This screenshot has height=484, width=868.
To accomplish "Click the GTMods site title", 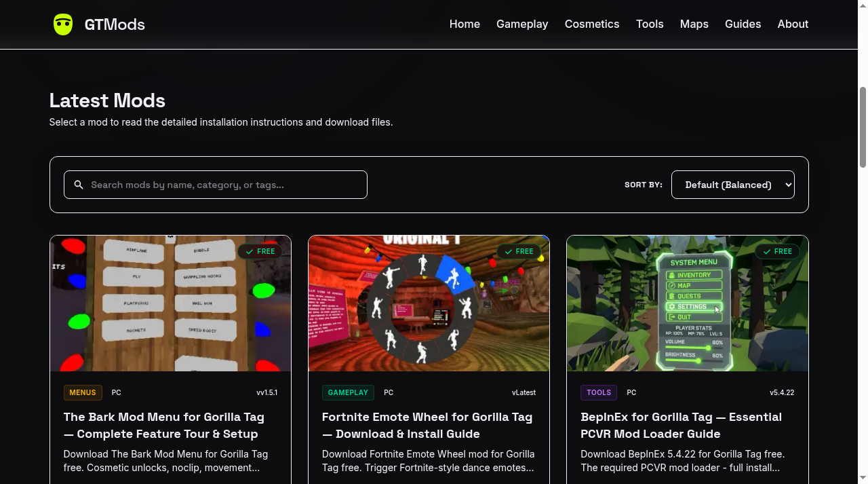I will tap(115, 24).
